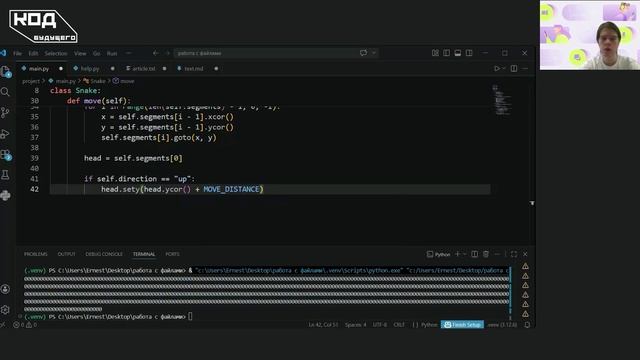Go back with the navigation arrow
The height and width of the screenshot is (360, 640).
pos(156,53)
